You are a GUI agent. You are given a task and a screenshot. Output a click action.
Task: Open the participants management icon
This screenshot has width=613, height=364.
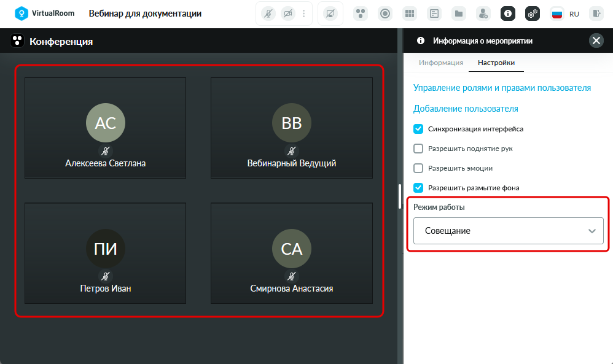(483, 14)
